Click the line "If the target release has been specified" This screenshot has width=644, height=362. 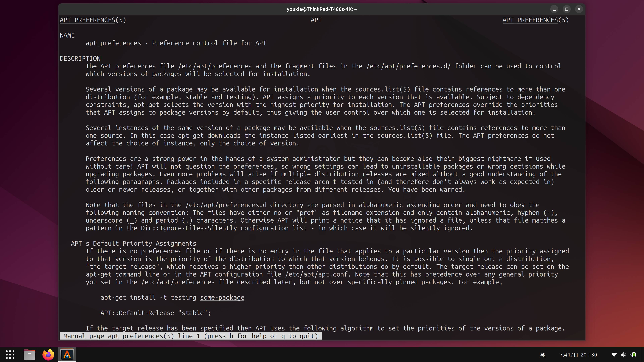(x=325, y=328)
